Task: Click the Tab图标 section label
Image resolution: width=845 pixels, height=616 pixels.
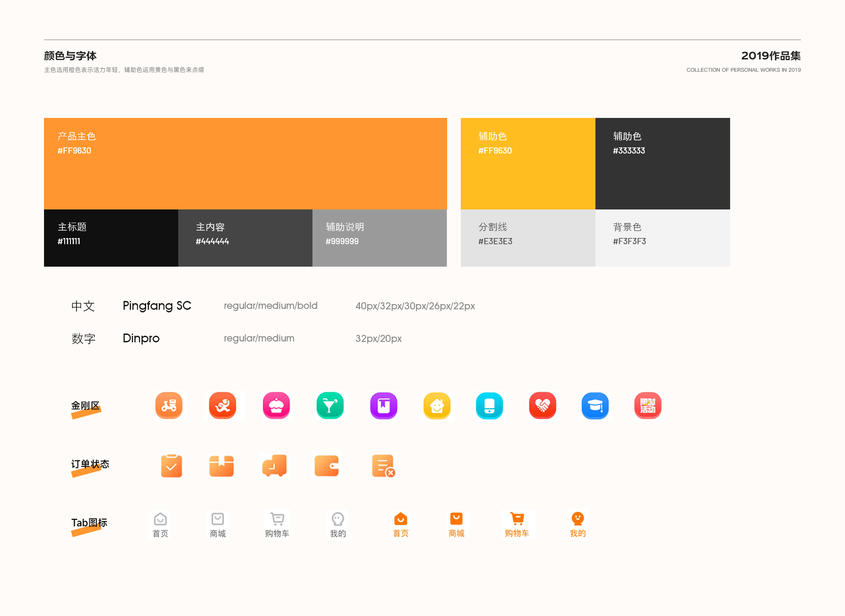Action: point(89,523)
